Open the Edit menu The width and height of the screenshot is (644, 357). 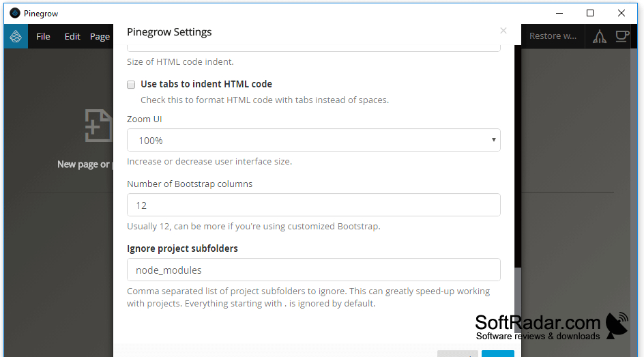[72, 37]
